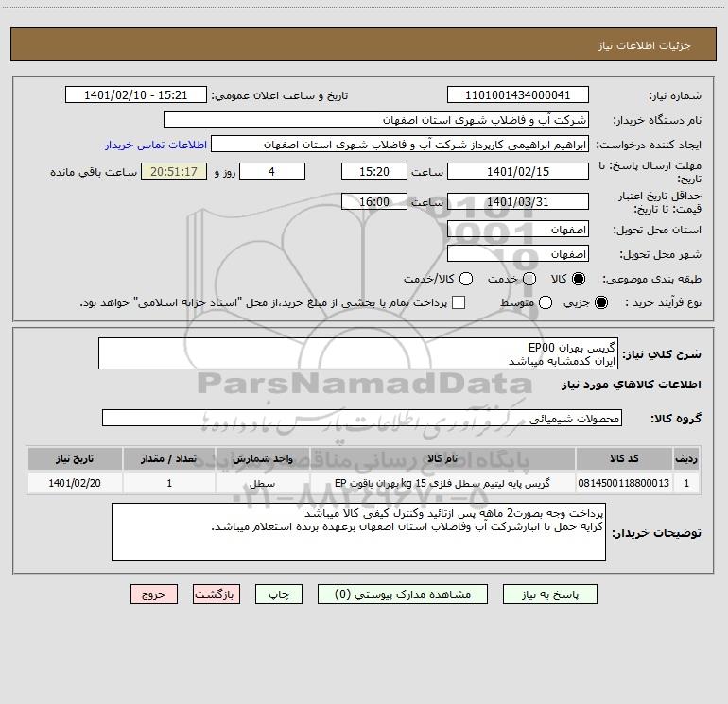Click the نام کالا column header
Screen dimensions: 728x704
click(442, 458)
